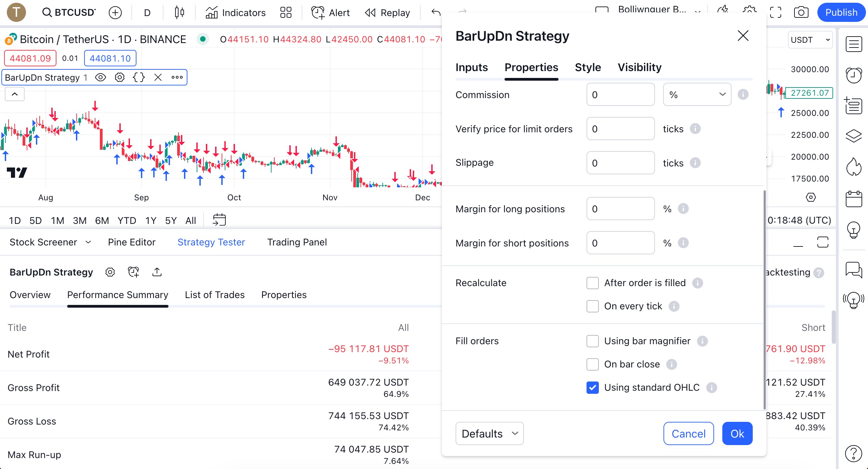Select the All range button
The height and width of the screenshot is (469, 868).
(x=190, y=220)
